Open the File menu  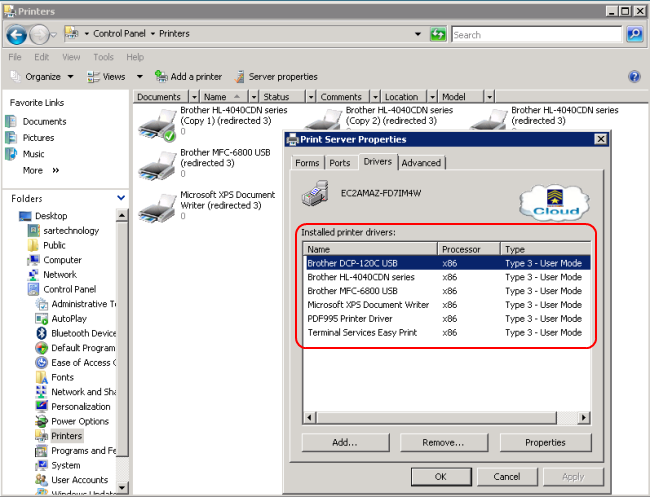pos(15,57)
